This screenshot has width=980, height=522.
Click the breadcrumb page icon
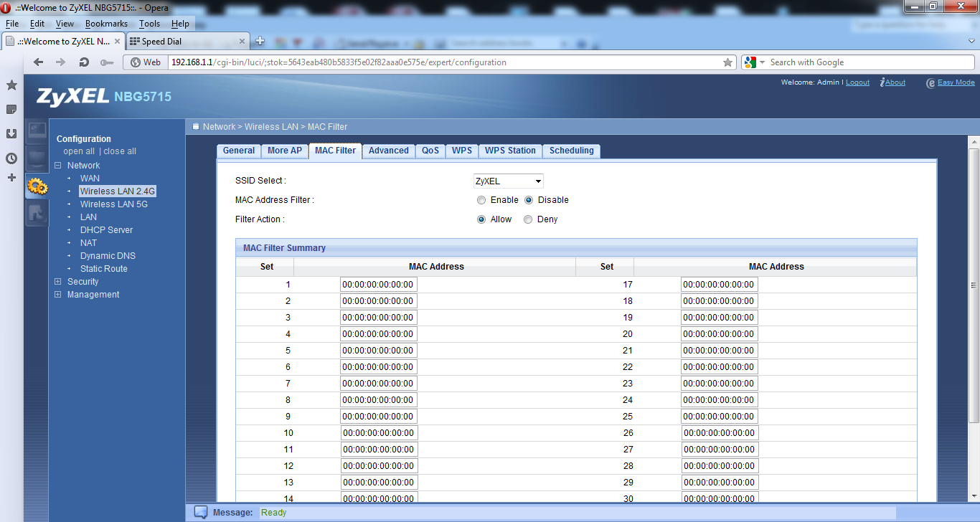[195, 126]
